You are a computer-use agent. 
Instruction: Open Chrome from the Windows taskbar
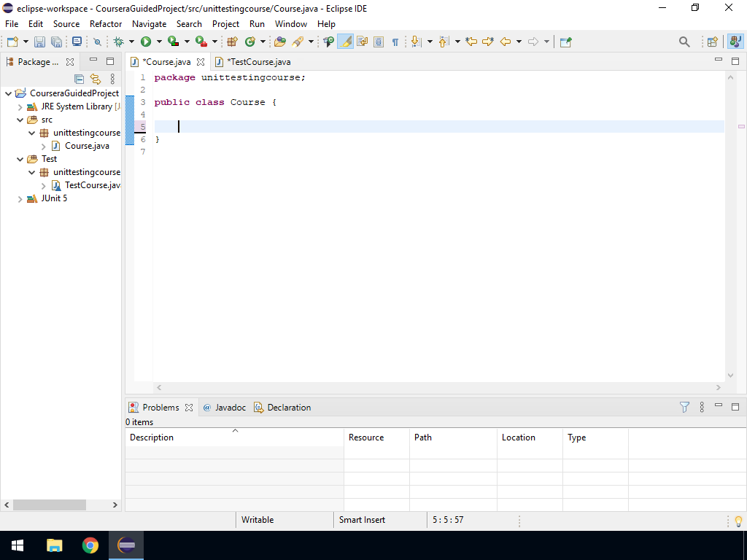(90, 545)
